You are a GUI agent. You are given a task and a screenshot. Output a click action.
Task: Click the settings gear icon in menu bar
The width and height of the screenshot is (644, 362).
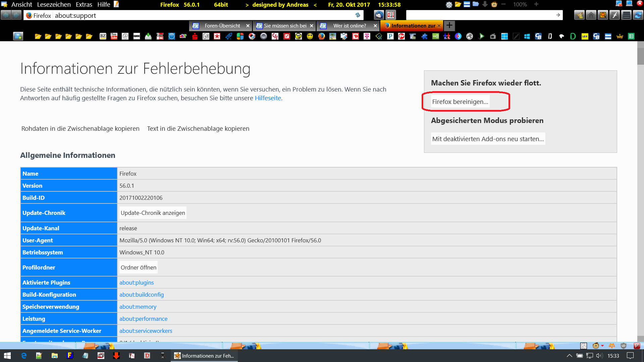pos(449,5)
